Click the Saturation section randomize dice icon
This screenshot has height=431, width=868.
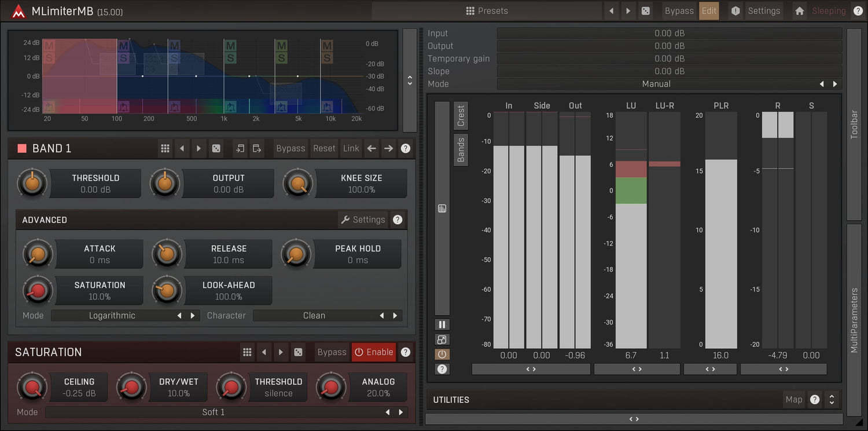click(297, 352)
